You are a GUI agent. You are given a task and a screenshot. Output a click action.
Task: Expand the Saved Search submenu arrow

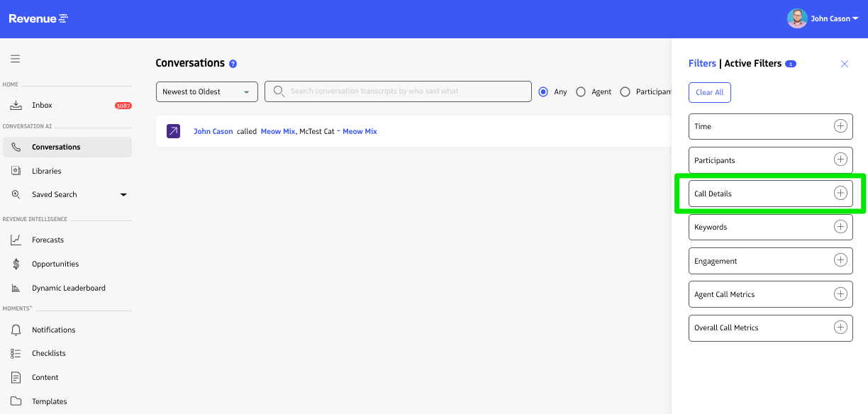pos(123,194)
